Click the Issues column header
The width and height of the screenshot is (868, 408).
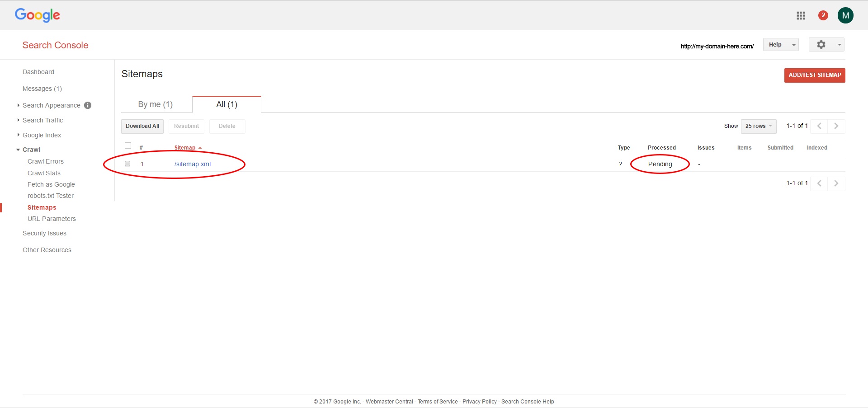(x=706, y=148)
